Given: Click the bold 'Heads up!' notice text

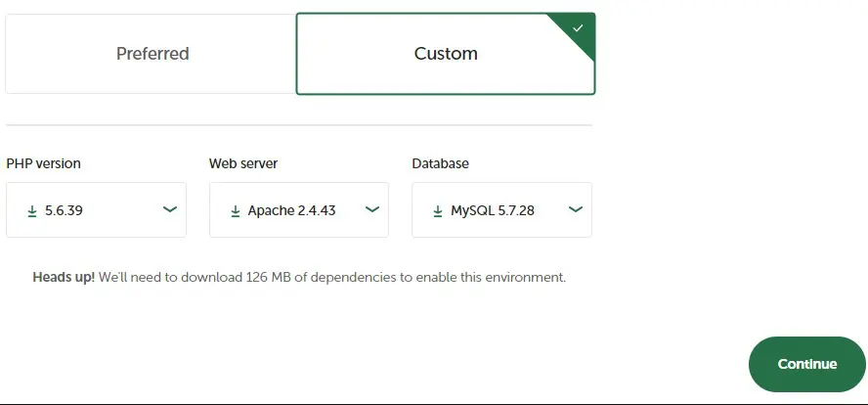Looking at the screenshot, I should point(64,277).
